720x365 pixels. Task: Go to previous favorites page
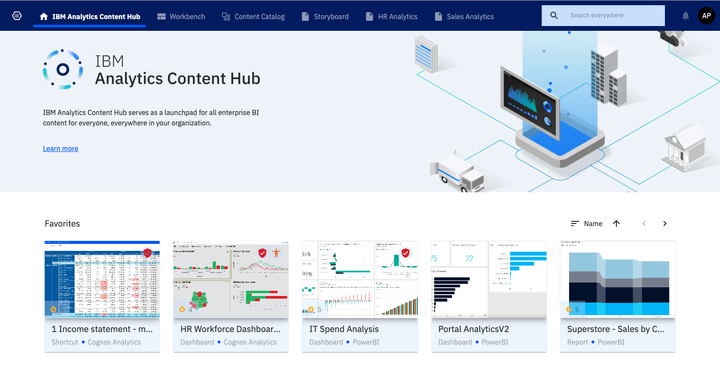[x=644, y=224]
